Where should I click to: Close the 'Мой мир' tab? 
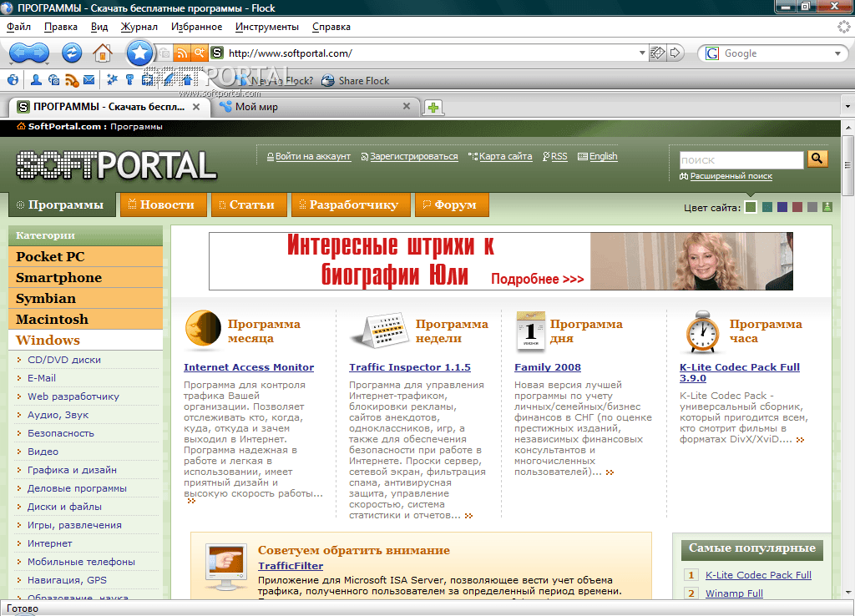pyautogui.click(x=407, y=106)
